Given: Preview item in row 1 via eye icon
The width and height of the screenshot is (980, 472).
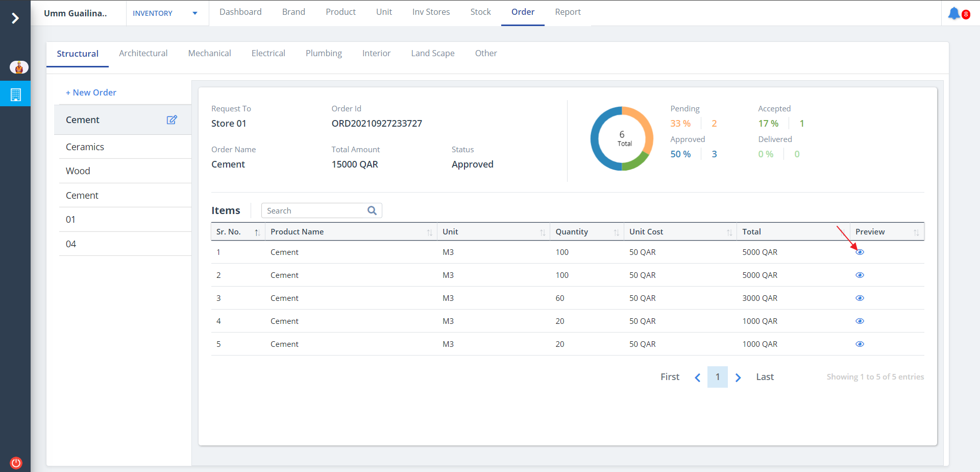Looking at the screenshot, I should 860,252.
